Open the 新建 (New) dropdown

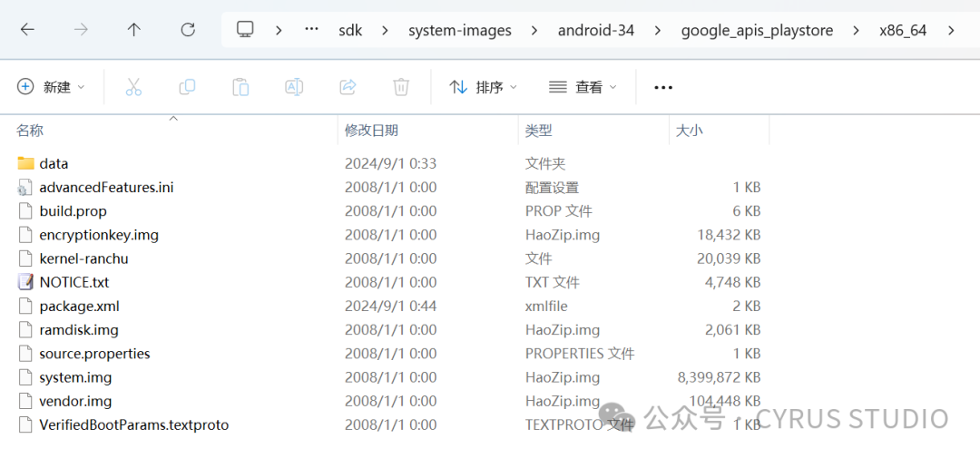coord(51,87)
